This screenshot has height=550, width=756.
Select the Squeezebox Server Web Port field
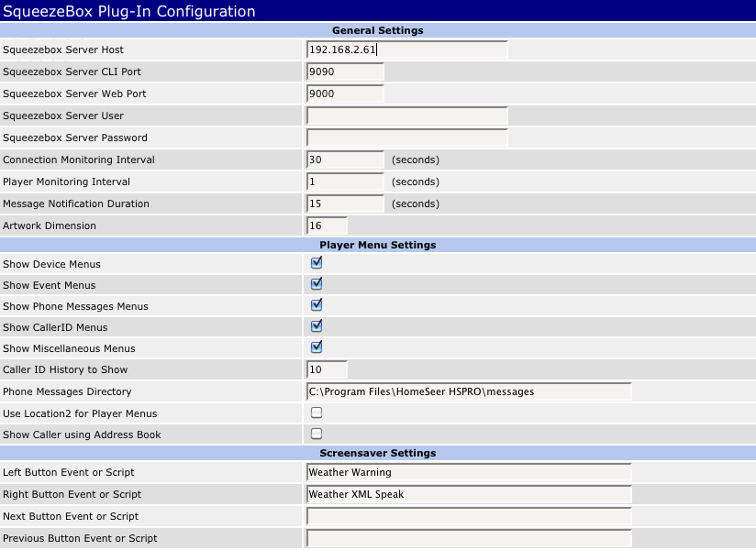(x=345, y=93)
